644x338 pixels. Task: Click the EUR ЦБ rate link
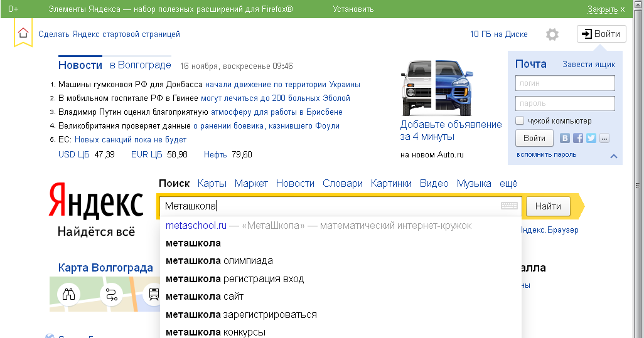(x=147, y=155)
